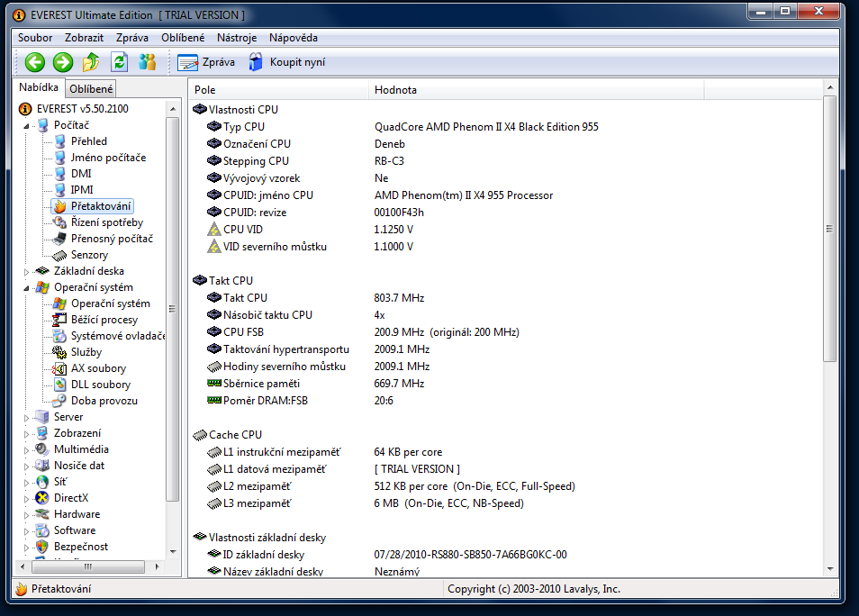The image size is (859, 616).
Task: Click the Pole column header
Action: pyautogui.click(x=205, y=90)
